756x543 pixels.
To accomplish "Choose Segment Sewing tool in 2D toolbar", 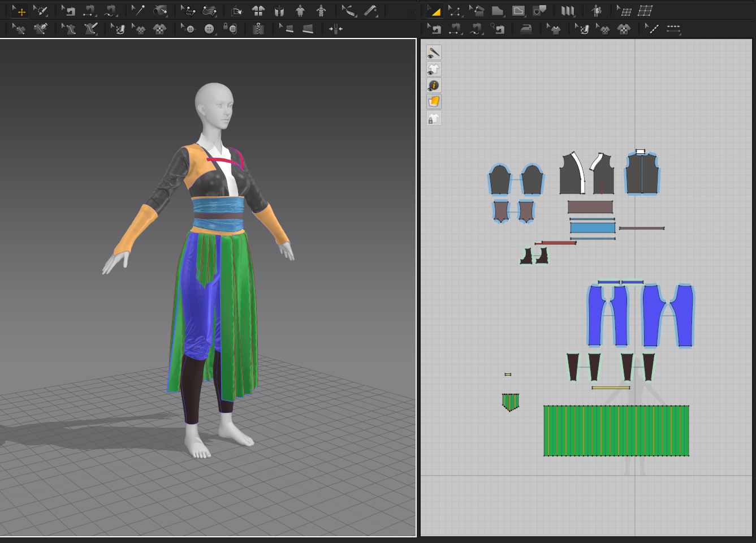I will tap(456, 29).
